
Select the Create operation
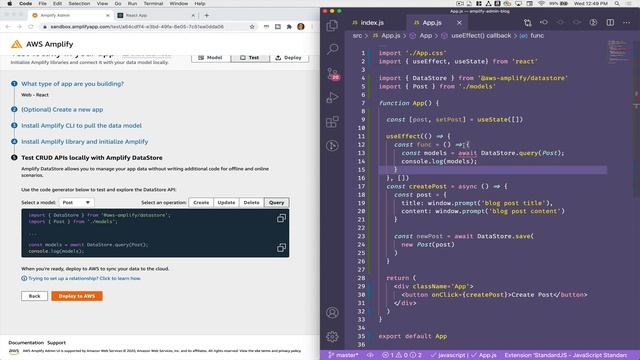coord(201,202)
